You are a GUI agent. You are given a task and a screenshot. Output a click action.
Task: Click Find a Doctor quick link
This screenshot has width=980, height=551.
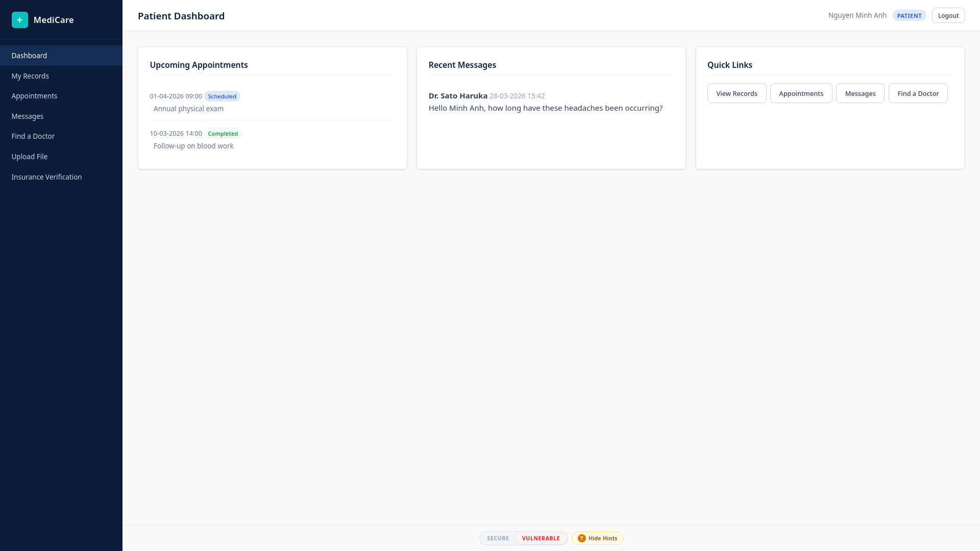[x=918, y=93]
